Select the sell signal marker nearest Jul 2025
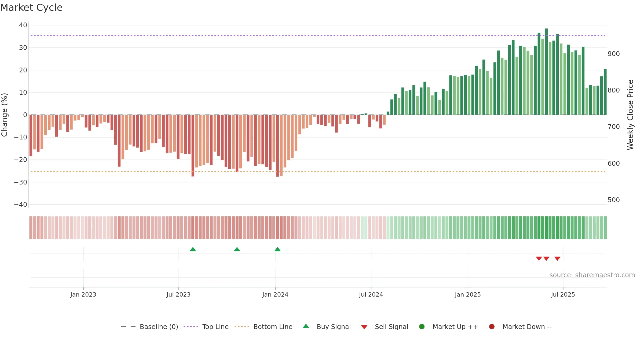Screen dimensions: 644x362 coord(557,258)
